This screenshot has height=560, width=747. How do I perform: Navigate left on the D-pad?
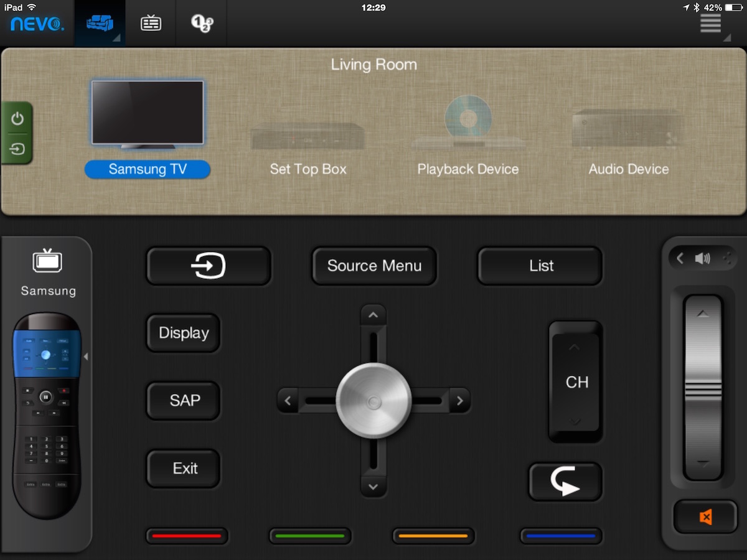(288, 401)
